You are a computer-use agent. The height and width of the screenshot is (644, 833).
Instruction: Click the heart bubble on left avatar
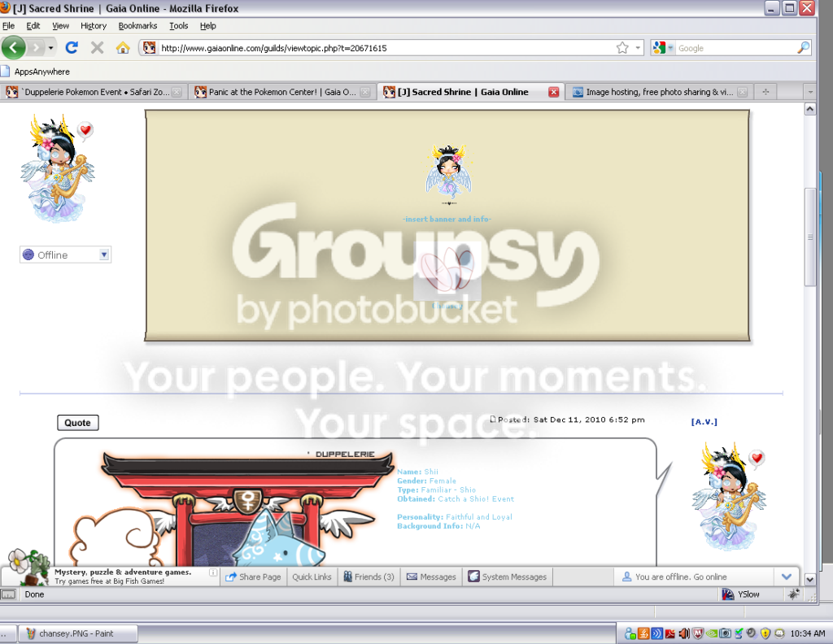click(85, 130)
